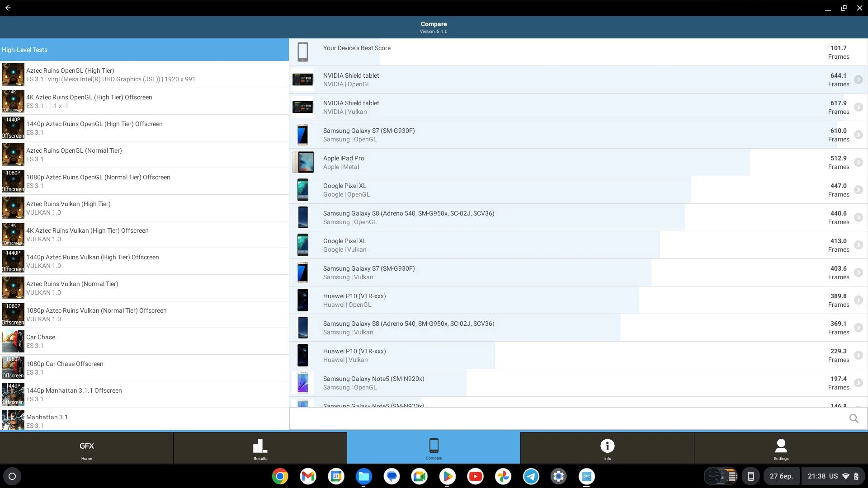Open the date 27 бер. calendar
The height and width of the screenshot is (488, 868).
[x=781, y=476]
